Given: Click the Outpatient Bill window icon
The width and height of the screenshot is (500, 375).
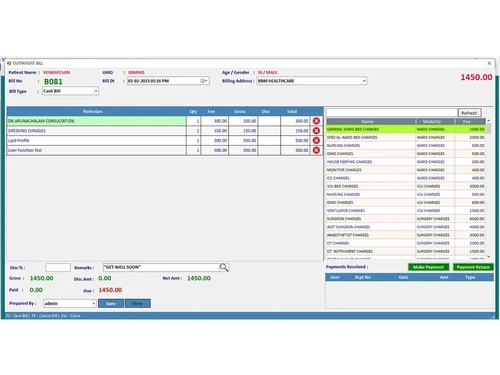Looking at the screenshot, I should click(x=9, y=63).
